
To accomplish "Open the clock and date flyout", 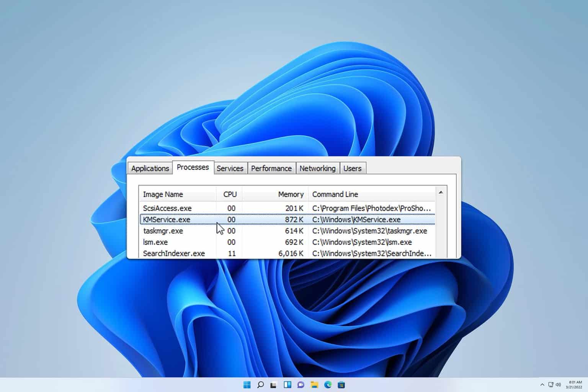I will tap(575, 385).
